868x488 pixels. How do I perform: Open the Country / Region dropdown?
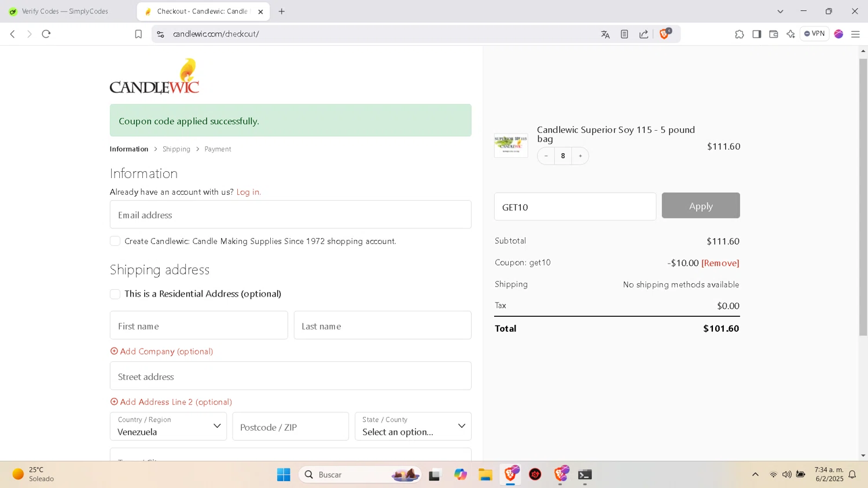pos(168,426)
